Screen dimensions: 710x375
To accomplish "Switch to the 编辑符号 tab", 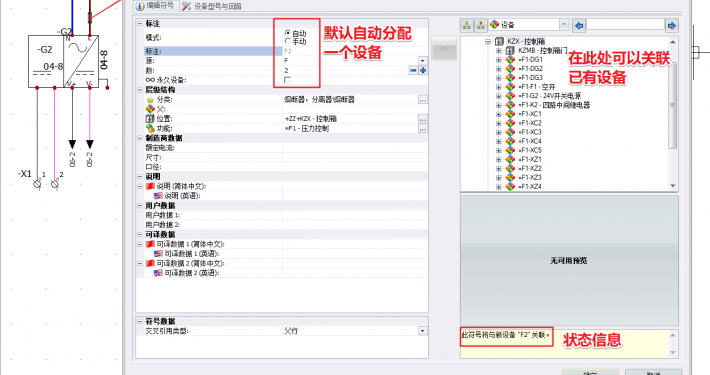I will pos(155,6).
